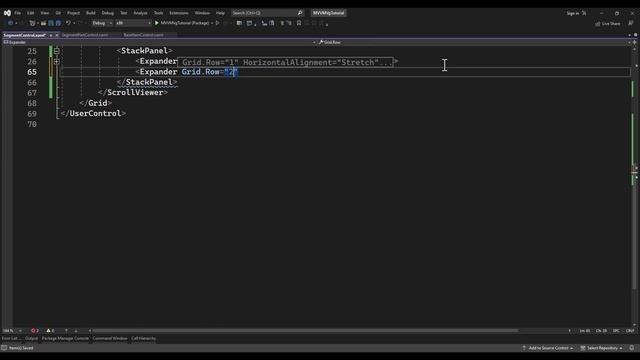Image resolution: width=640 pixels, height=360 pixels.
Task: Open the zoom percentage dropdown
Action: click(x=20, y=331)
